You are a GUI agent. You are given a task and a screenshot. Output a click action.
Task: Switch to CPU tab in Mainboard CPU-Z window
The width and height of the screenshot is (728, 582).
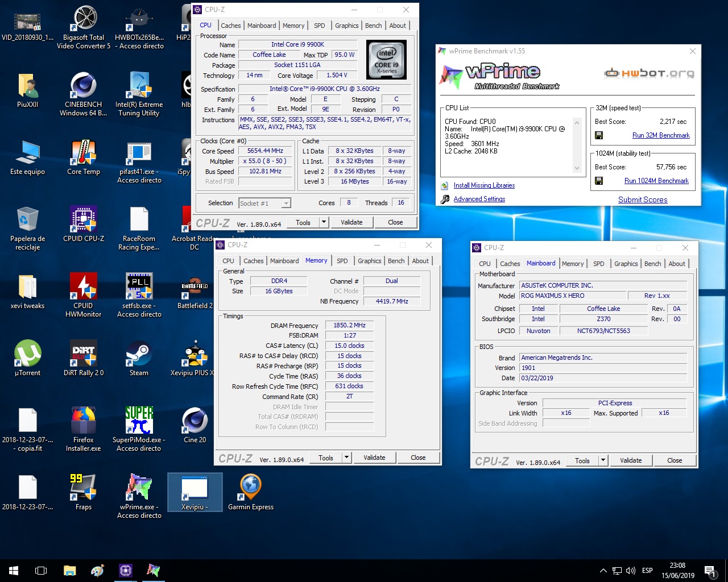(x=485, y=264)
